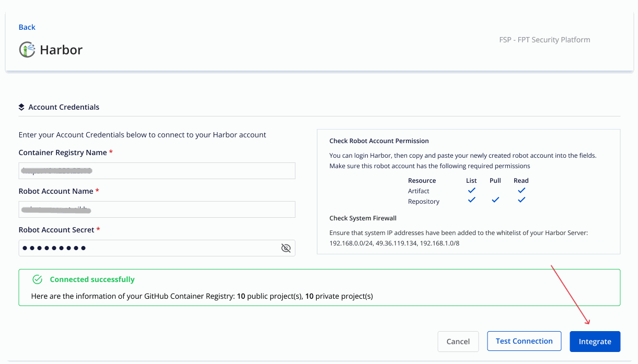Click the Integrate button
This screenshot has height=364, width=638.
coord(595,341)
